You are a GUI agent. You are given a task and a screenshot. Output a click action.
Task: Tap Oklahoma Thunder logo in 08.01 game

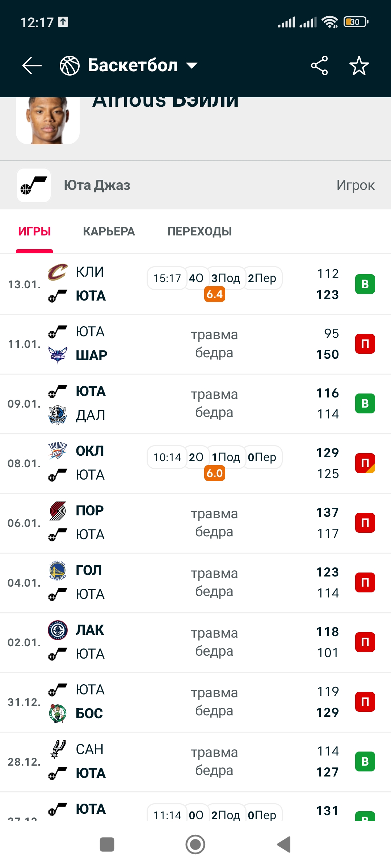click(58, 451)
